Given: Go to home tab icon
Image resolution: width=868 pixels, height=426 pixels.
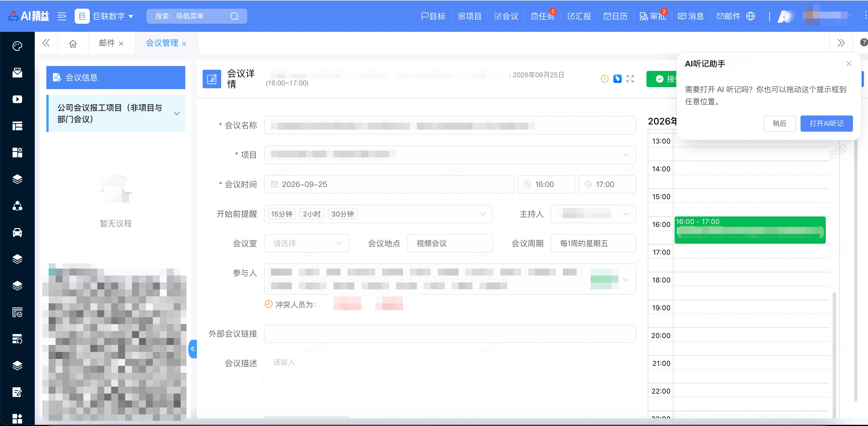Looking at the screenshot, I should click(x=73, y=43).
